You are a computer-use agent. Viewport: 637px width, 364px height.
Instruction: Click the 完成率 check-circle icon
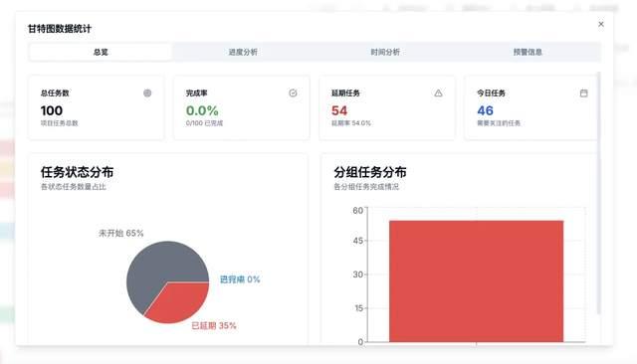293,92
